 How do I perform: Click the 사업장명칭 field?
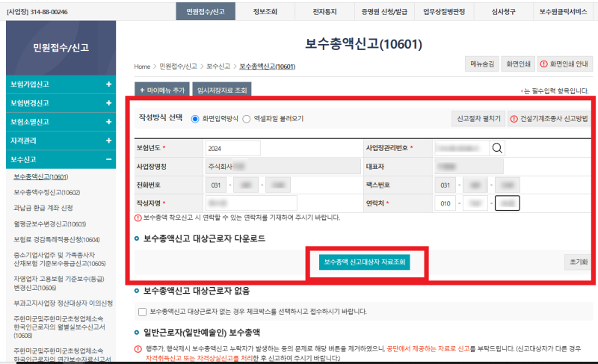(x=283, y=167)
